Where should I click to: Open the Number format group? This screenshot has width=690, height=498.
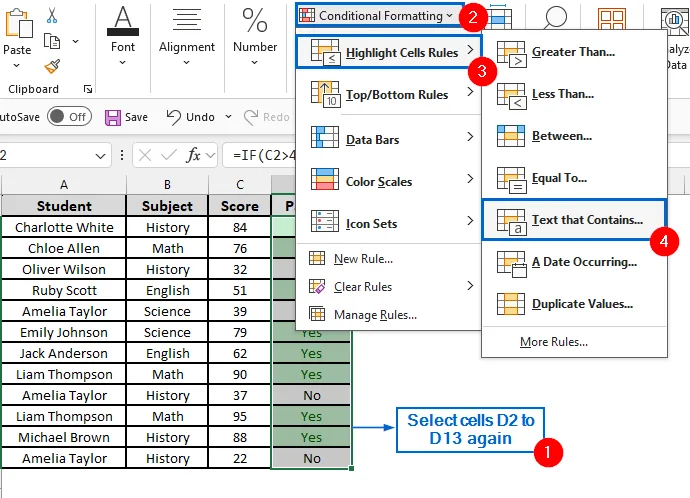click(x=255, y=36)
